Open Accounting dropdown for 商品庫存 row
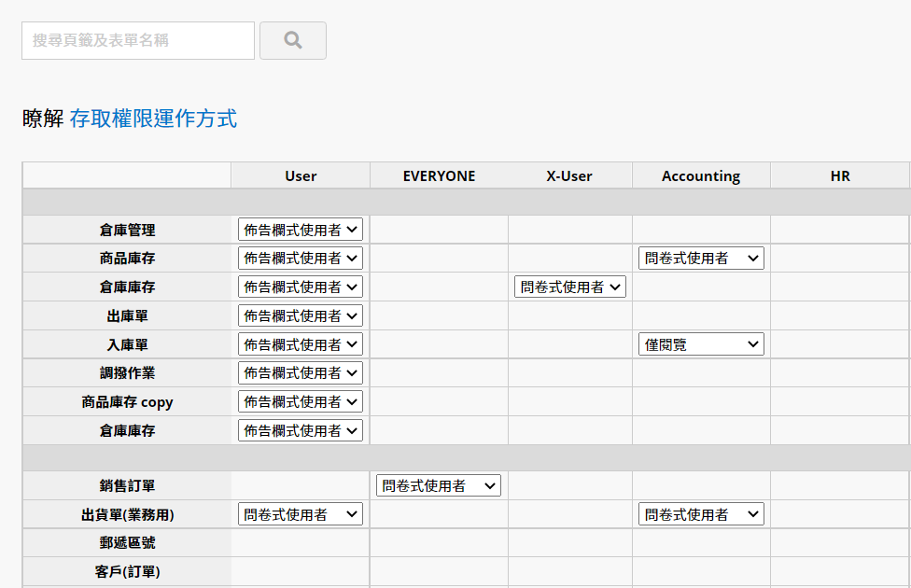 [x=701, y=258]
